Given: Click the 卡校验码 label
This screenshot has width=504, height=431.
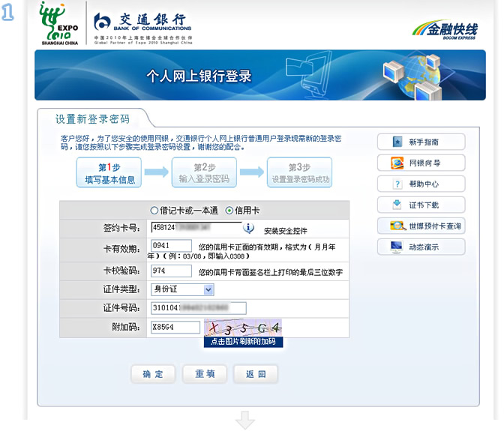Looking at the screenshot, I should [x=121, y=271].
